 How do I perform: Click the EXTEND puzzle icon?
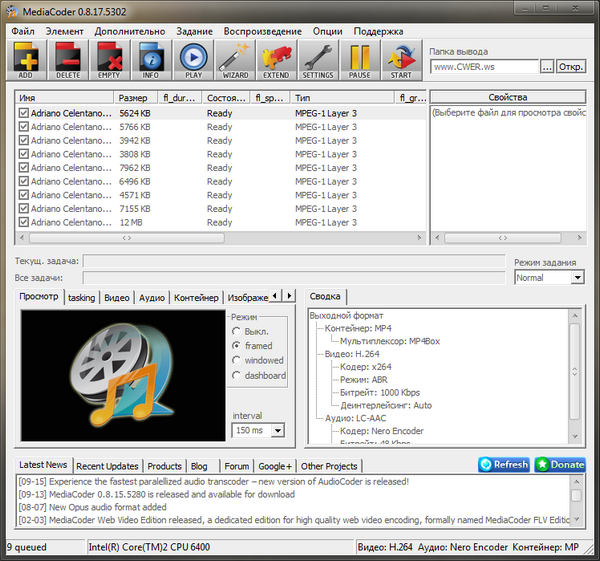pyautogui.click(x=276, y=61)
